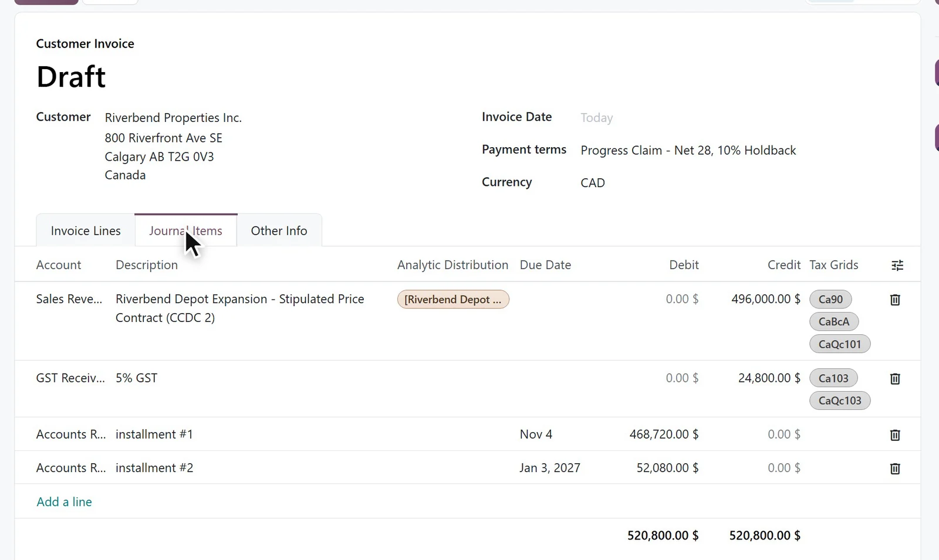Image resolution: width=939 pixels, height=560 pixels.
Task: Switch to the Invoice Lines tab
Action: 86,230
